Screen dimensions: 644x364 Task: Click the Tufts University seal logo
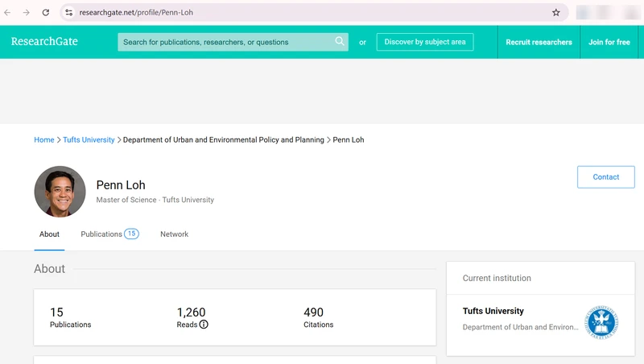(x=601, y=322)
